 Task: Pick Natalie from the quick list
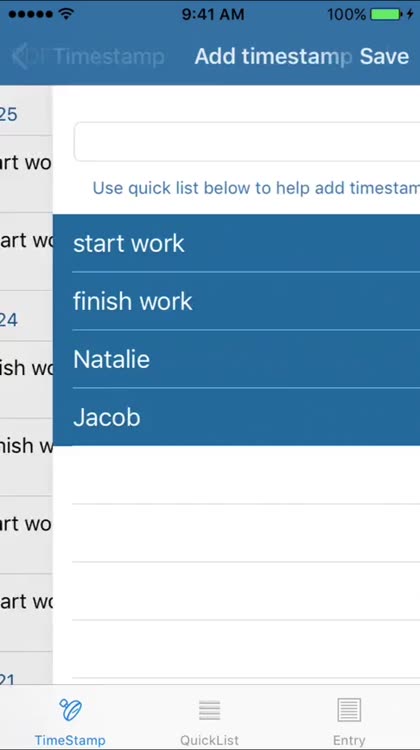236,359
